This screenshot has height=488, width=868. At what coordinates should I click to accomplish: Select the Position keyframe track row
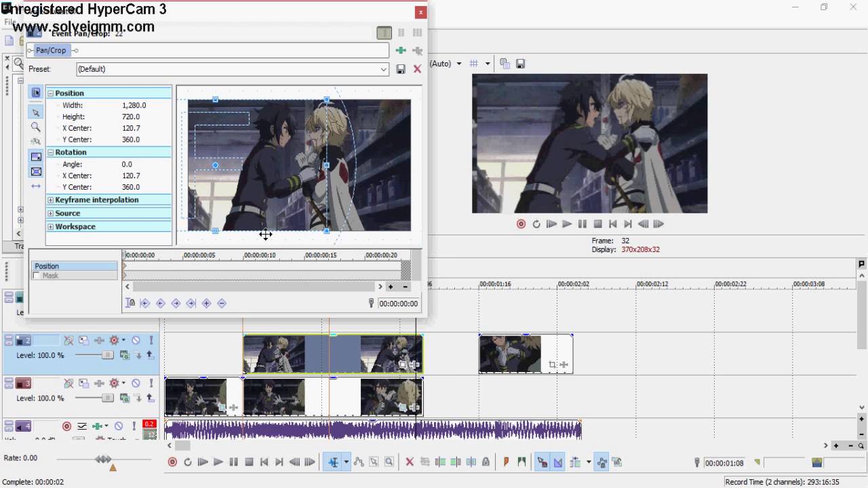pyautogui.click(x=75, y=266)
